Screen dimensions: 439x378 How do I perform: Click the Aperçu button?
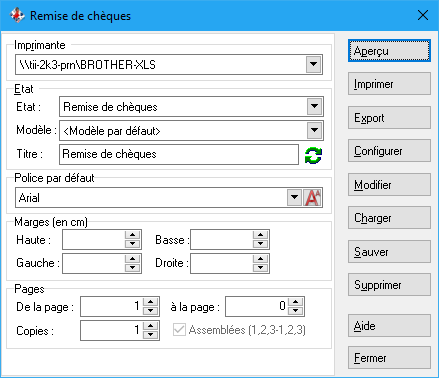[389, 51]
